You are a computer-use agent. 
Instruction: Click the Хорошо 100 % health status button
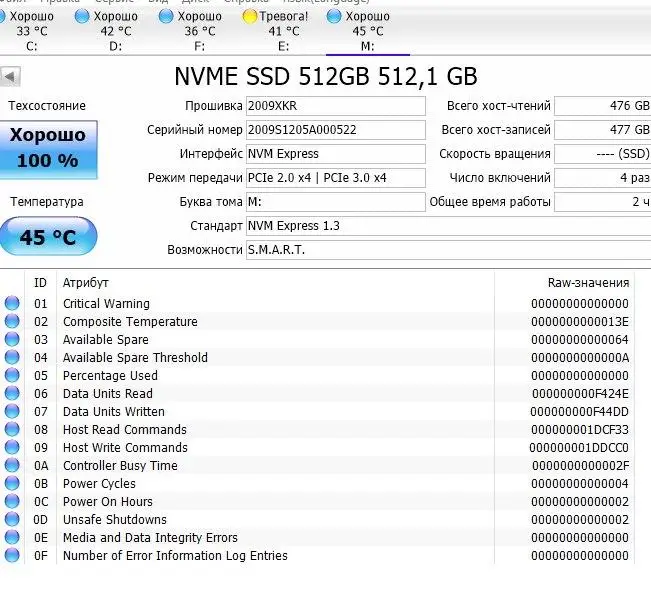(x=49, y=149)
